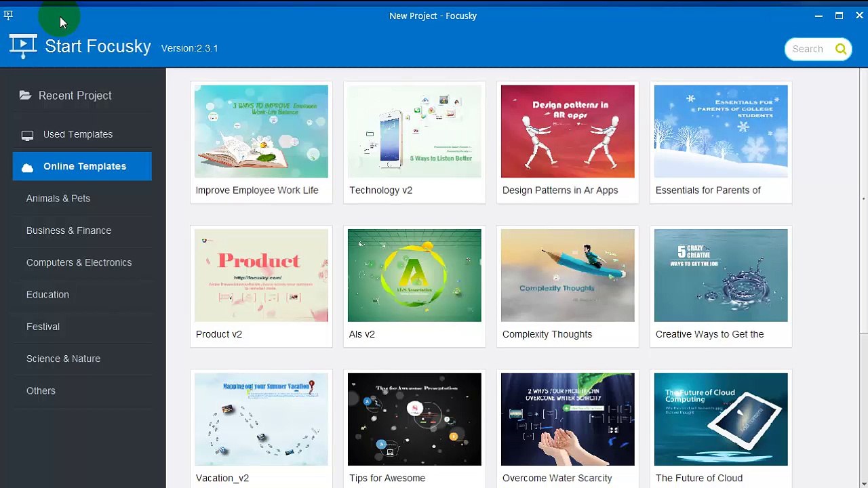This screenshot has width=868, height=488.
Task: Choose Science & Nature category
Action: tap(63, 359)
